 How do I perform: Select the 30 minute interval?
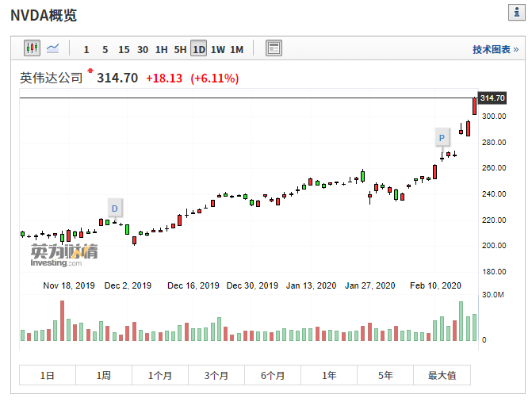pyautogui.click(x=143, y=50)
